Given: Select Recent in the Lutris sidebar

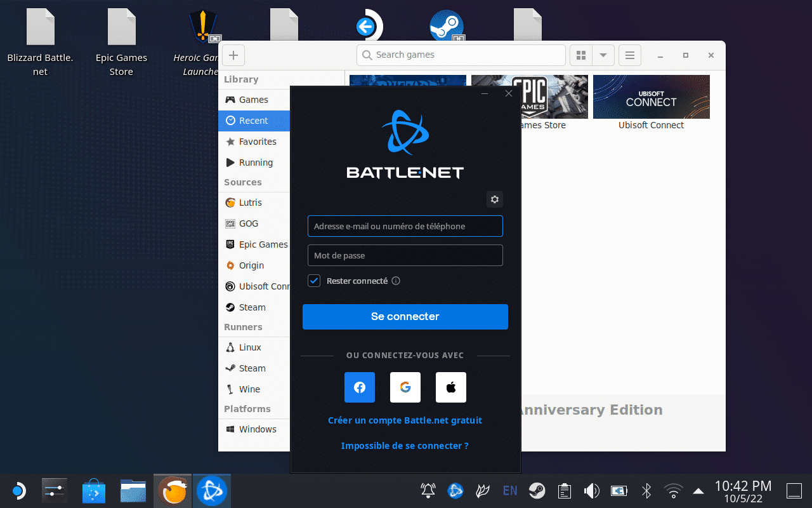Looking at the screenshot, I should point(254,121).
